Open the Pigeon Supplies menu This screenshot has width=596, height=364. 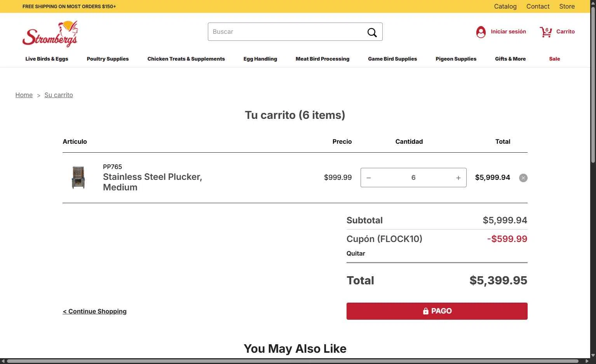point(456,59)
